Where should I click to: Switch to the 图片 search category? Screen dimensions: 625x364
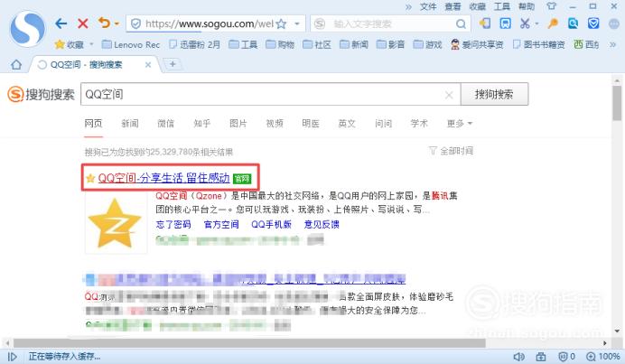point(238,124)
